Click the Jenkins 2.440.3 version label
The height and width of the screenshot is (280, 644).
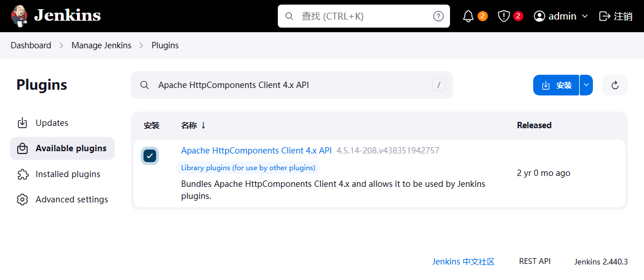[x=601, y=262]
